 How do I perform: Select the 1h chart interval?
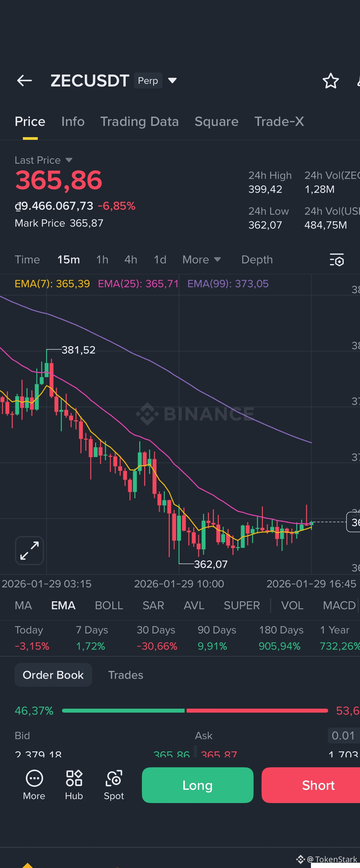pyautogui.click(x=102, y=259)
